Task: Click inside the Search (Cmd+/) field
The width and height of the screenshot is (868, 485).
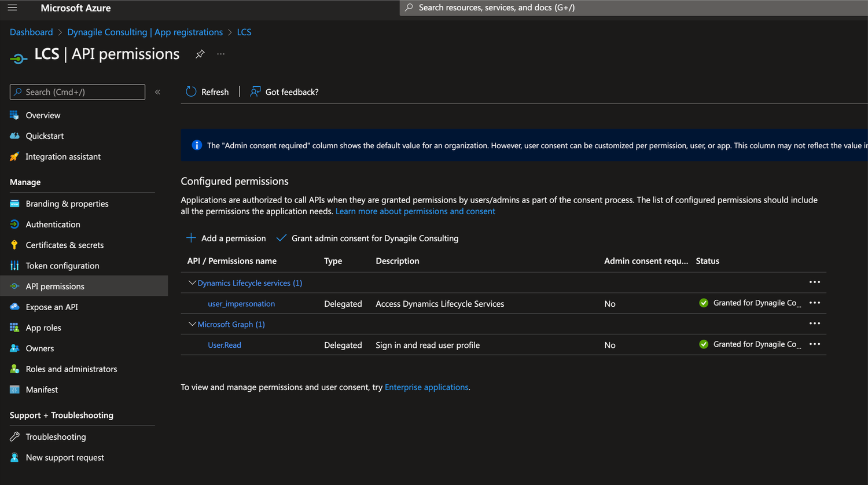Action: coord(77,91)
